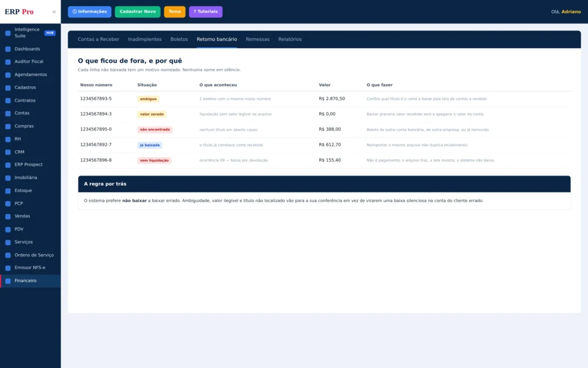This screenshot has height=368, width=588.
Task: Click the Contas sidebar icon
Action: [x=8, y=113]
